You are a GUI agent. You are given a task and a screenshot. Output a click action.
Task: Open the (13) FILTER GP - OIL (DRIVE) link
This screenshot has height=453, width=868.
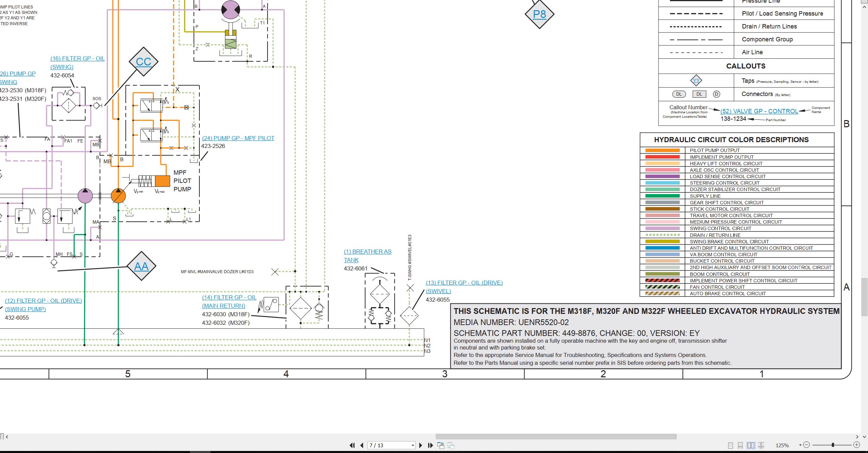464,283
